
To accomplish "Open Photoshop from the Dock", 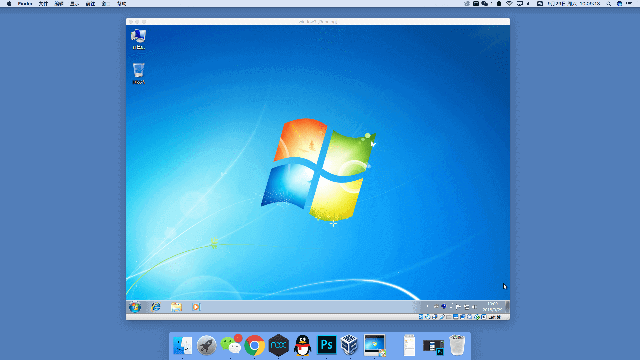I will [327, 345].
